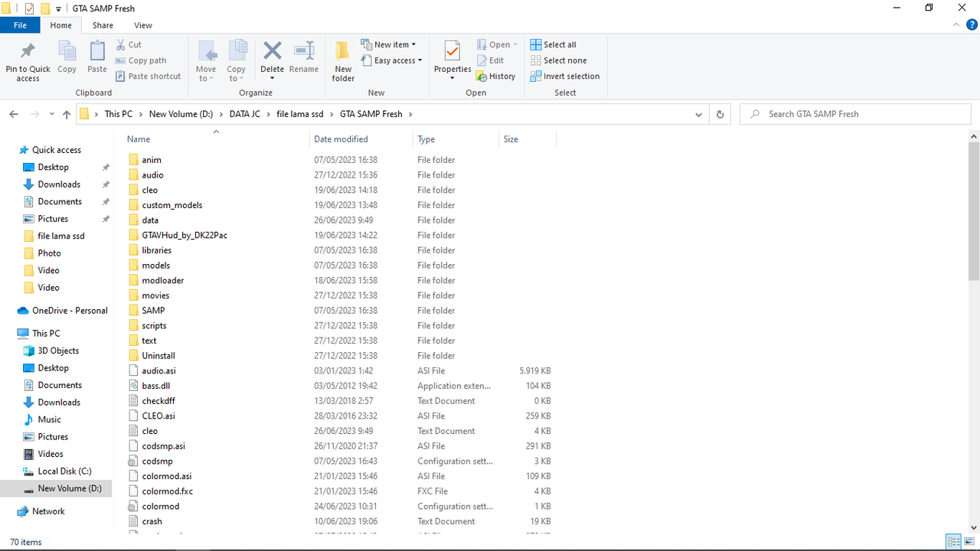Select the audio.asi file
This screenshot has width=980, height=551.
pyautogui.click(x=158, y=370)
